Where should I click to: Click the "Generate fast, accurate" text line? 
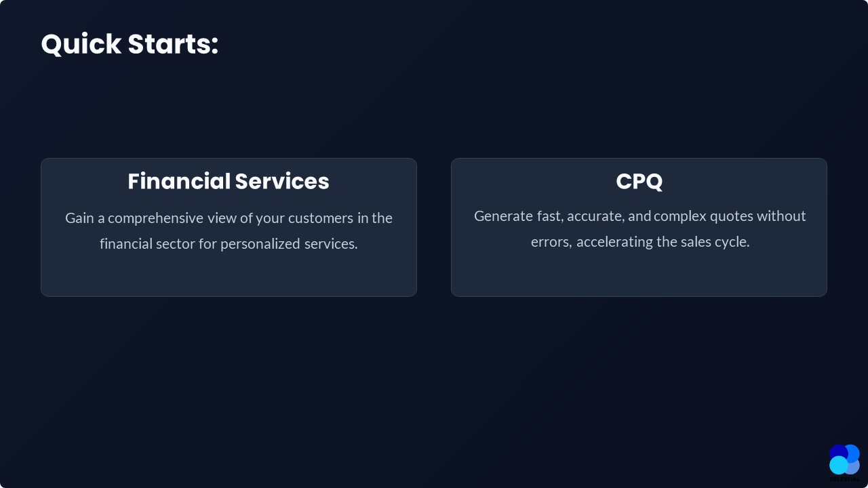[x=639, y=216]
